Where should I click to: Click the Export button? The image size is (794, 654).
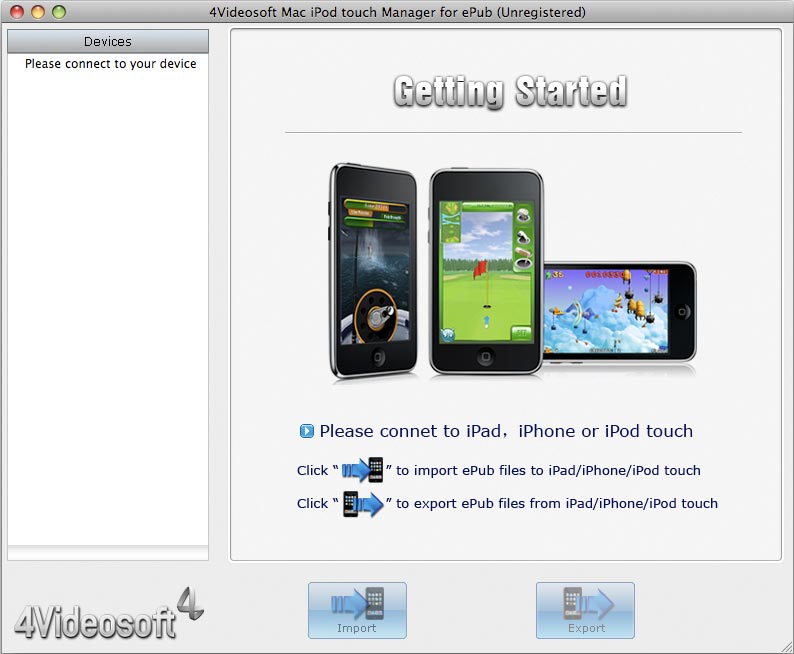pyautogui.click(x=585, y=610)
